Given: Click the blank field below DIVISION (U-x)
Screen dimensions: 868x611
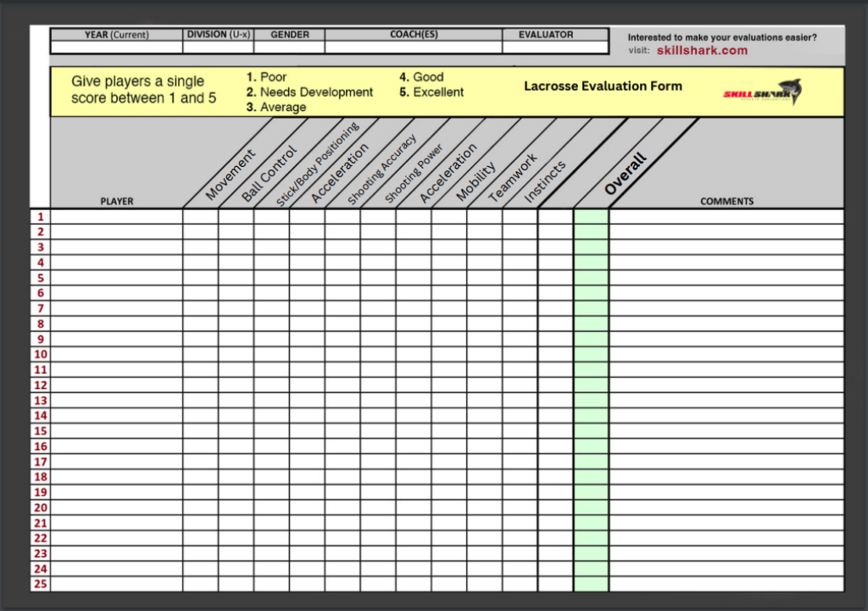Looking at the screenshot, I should click(x=218, y=48).
